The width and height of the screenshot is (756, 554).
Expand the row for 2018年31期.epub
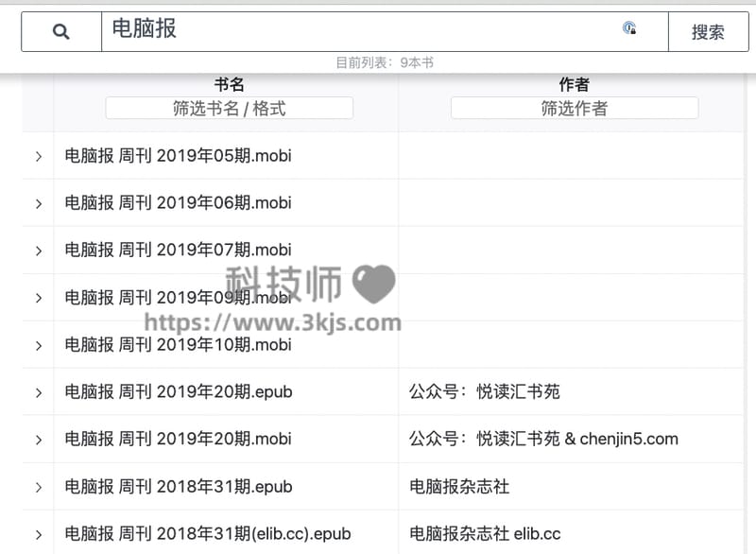(x=39, y=487)
